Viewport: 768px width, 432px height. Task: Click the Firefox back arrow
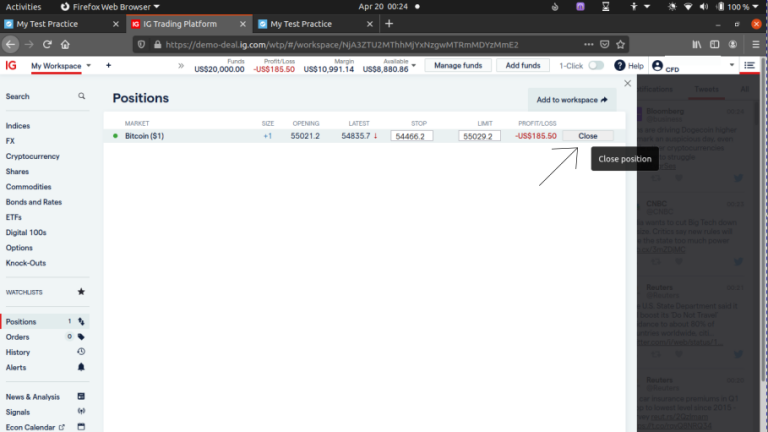(x=10, y=45)
